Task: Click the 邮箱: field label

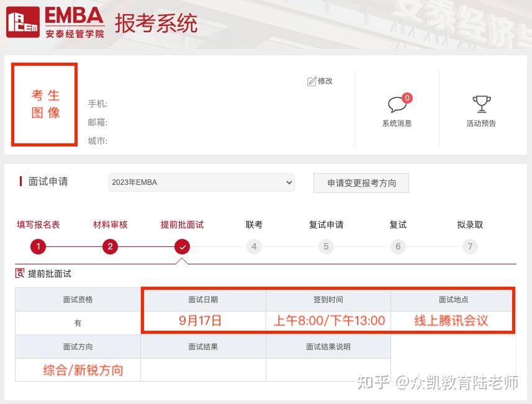Action: 97,122
